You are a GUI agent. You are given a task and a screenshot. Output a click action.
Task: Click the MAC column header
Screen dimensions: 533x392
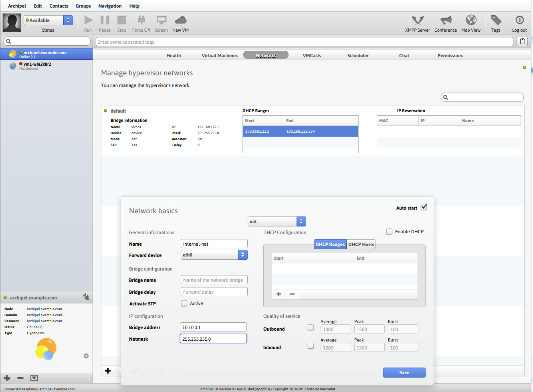[x=398, y=121]
